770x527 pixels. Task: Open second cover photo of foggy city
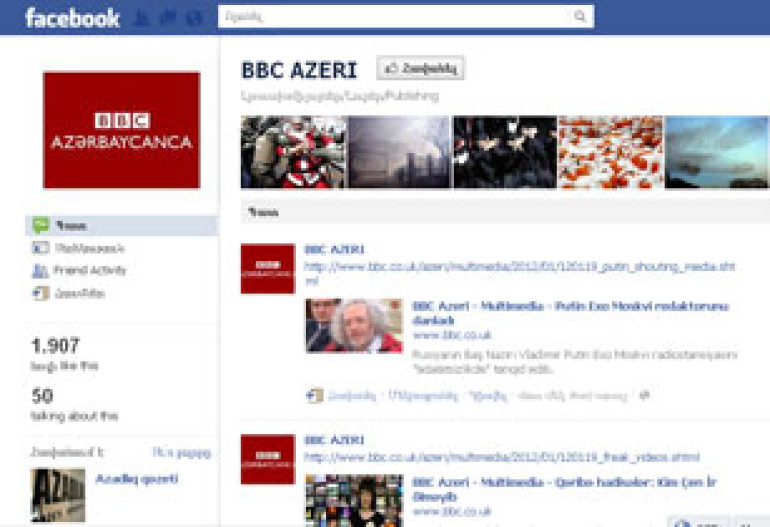[399, 152]
